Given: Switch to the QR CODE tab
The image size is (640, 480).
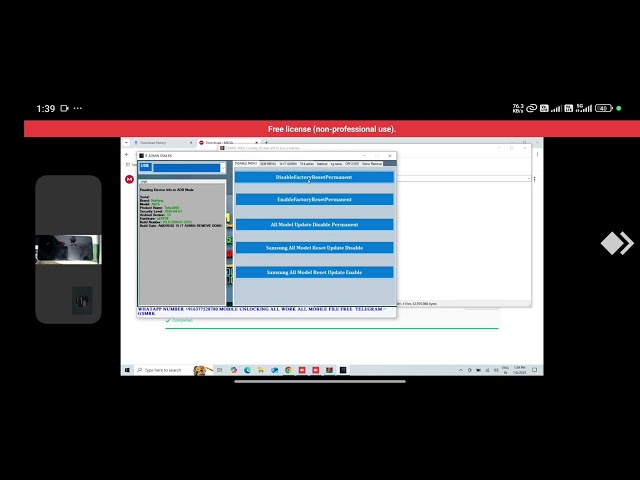Looking at the screenshot, I should click(x=352, y=164).
